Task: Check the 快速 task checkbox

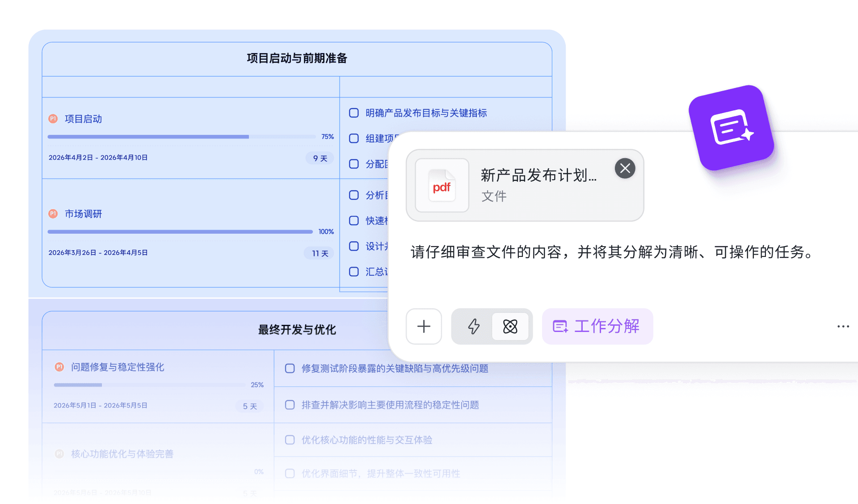Action: pyautogui.click(x=353, y=221)
